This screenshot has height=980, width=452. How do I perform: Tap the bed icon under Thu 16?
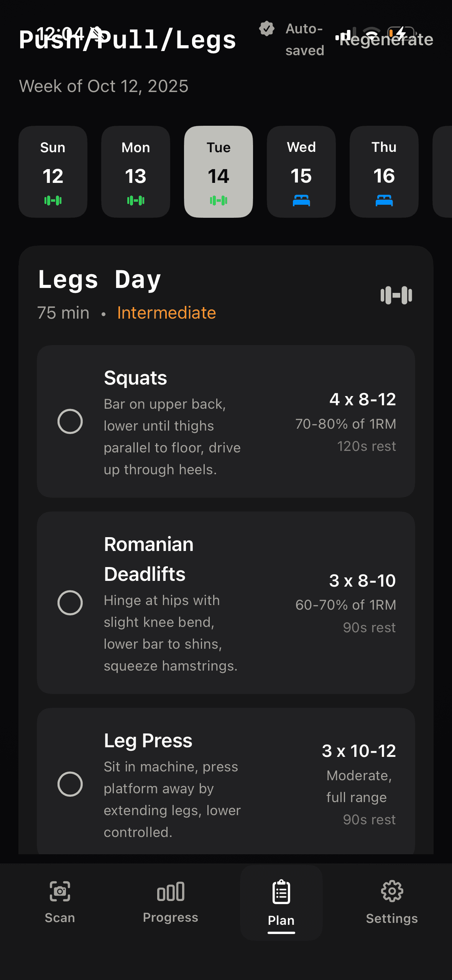pos(384,200)
